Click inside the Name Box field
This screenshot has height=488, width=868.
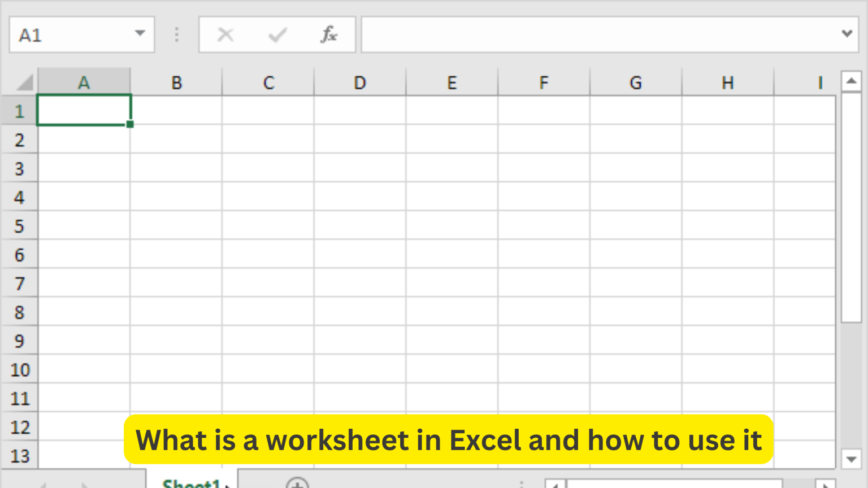(x=68, y=34)
